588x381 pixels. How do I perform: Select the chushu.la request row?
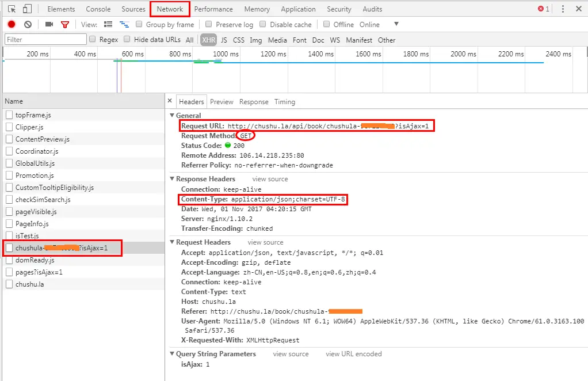83,284
